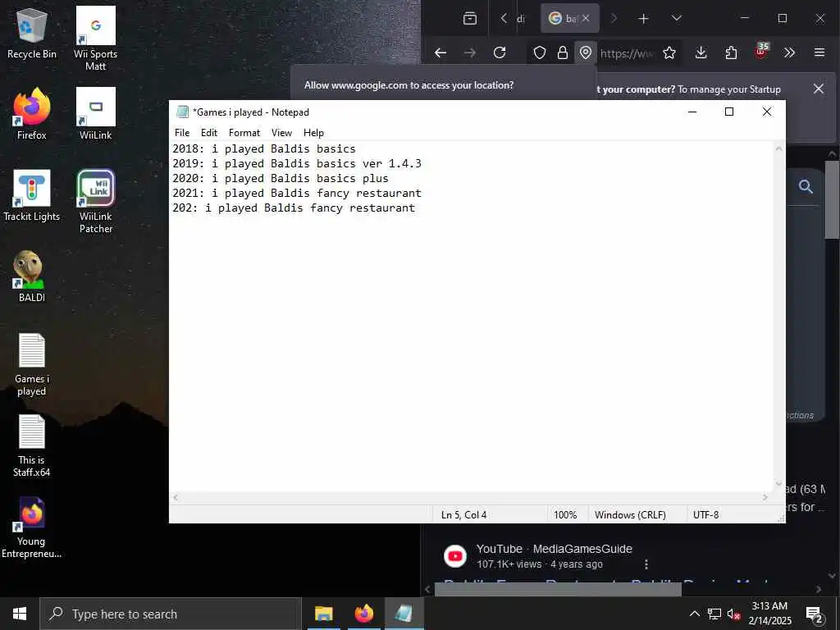The image size is (840, 630).
Task: Open the WiiLink desktop shortcut
Action: tap(95, 115)
